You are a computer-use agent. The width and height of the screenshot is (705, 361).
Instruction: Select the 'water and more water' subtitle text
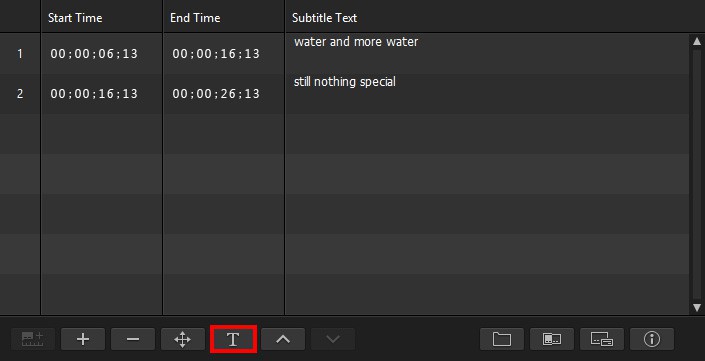[356, 42]
